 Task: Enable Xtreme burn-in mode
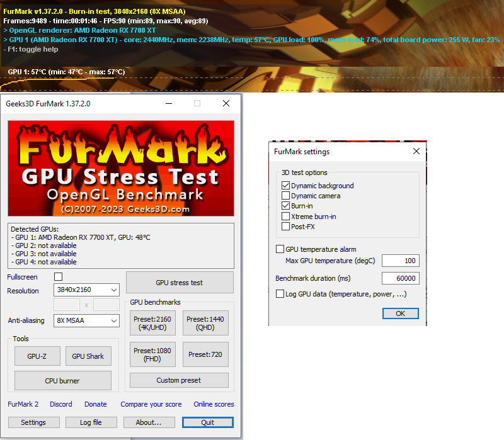(285, 216)
